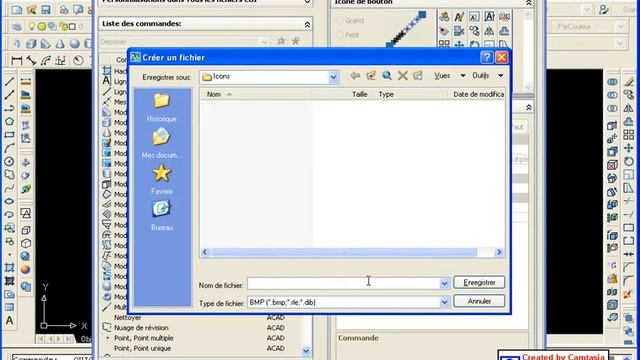Select the Move tool in the right modify toolbar
This screenshot has height=360, width=640.
[629, 148]
